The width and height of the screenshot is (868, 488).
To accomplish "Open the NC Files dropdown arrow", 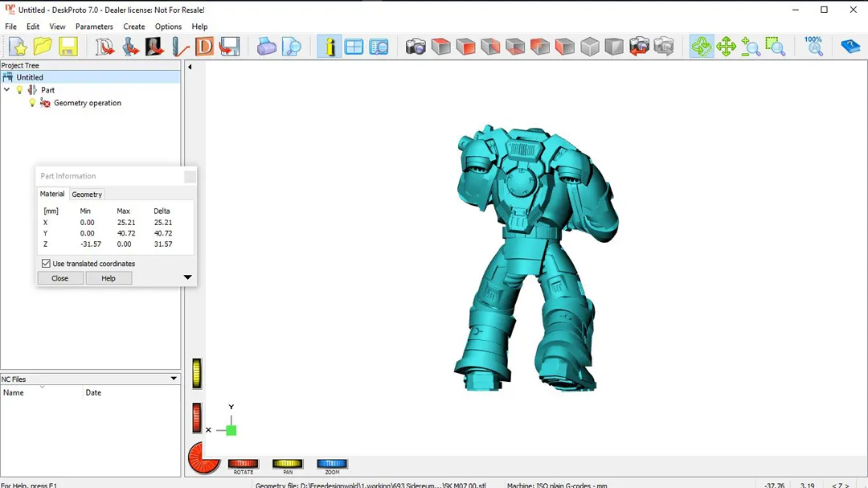I will tap(174, 379).
